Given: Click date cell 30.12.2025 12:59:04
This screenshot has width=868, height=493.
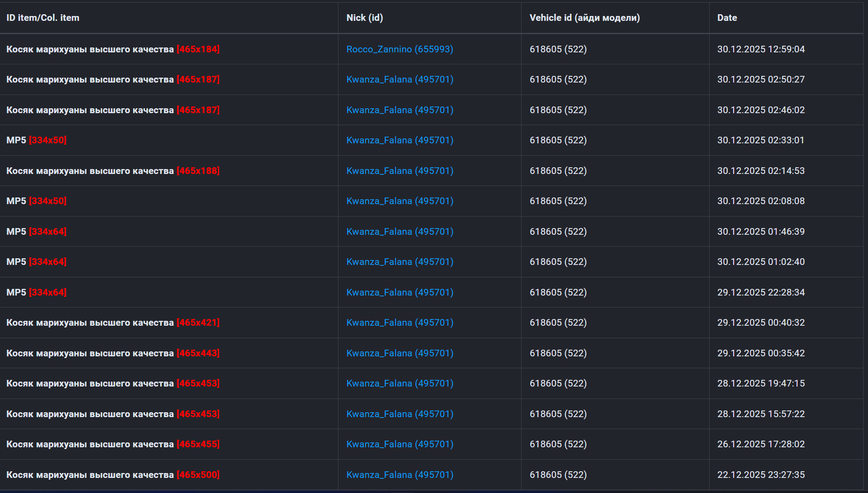Looking at the screenshot, I should tap(760, 49).
